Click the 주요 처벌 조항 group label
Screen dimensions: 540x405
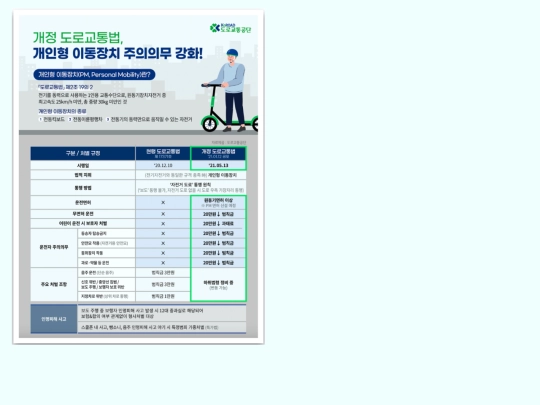(54, 284)
